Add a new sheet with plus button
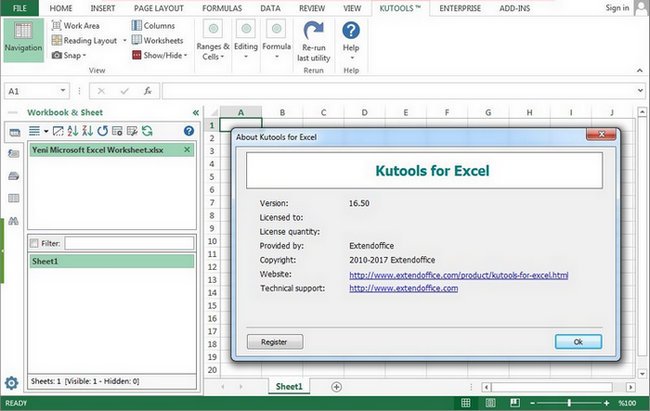The image size is (650, 411). tap(336, 387)
